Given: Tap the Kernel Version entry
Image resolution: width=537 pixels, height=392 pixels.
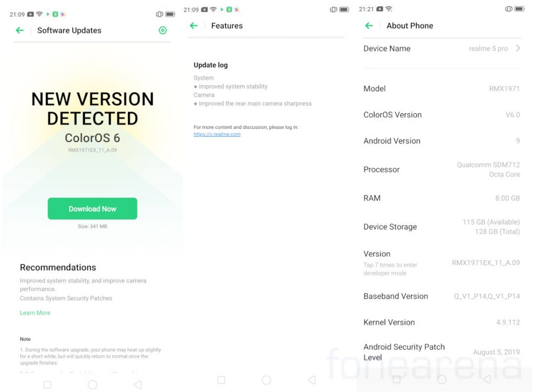Looking at the screenshot, I should tap(442, 322).
